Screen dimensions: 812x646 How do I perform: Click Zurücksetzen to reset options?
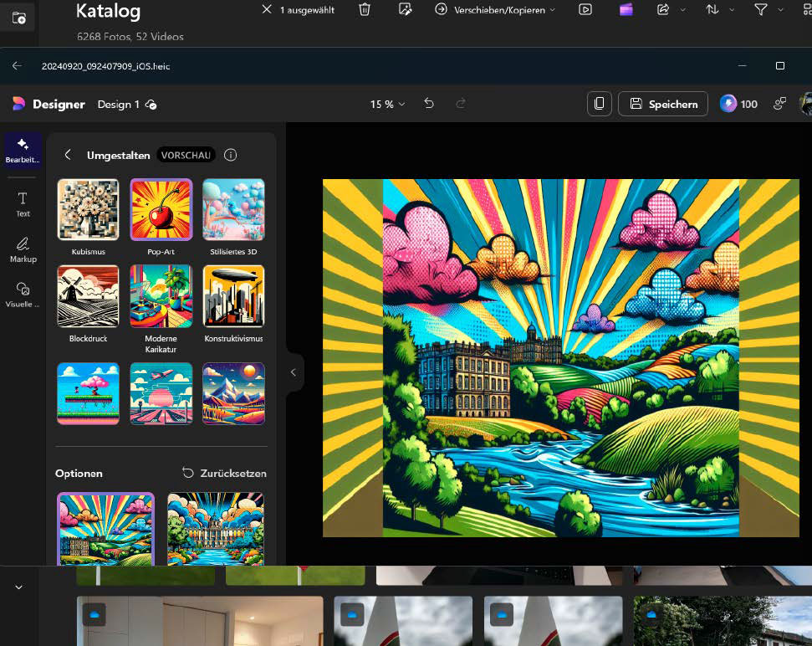224,473
